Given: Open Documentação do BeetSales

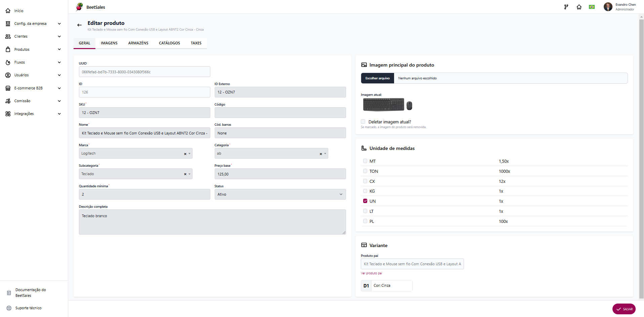Looking at the screenshot, I should pyautogui.click(x=31, y=292).
